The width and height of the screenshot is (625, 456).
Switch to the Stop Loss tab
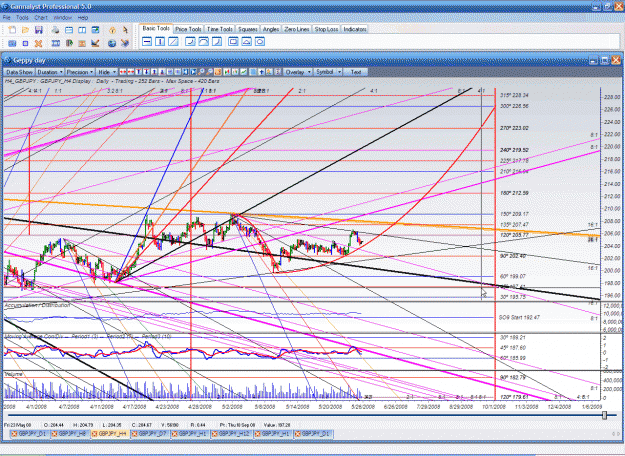click(326, 29)
